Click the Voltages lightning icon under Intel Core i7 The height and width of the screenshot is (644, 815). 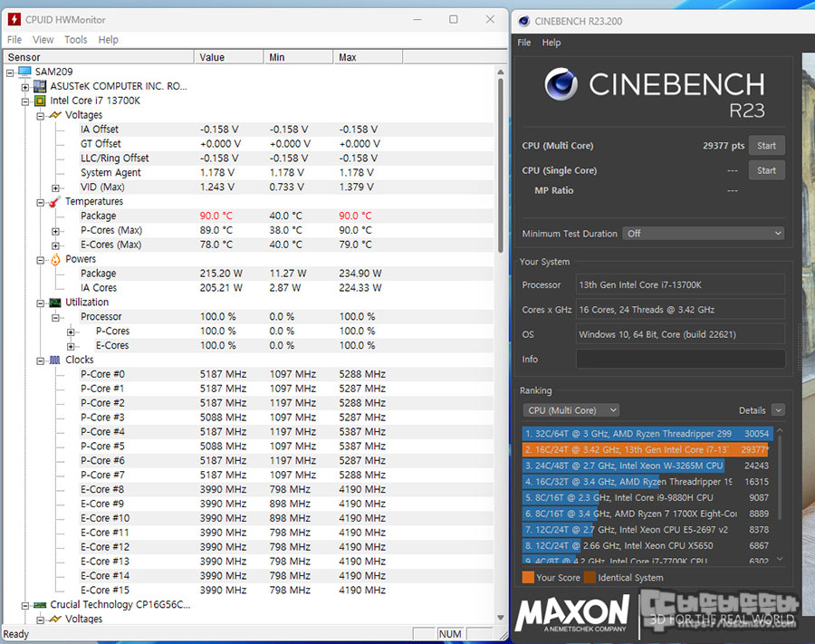tap(55, 115)
